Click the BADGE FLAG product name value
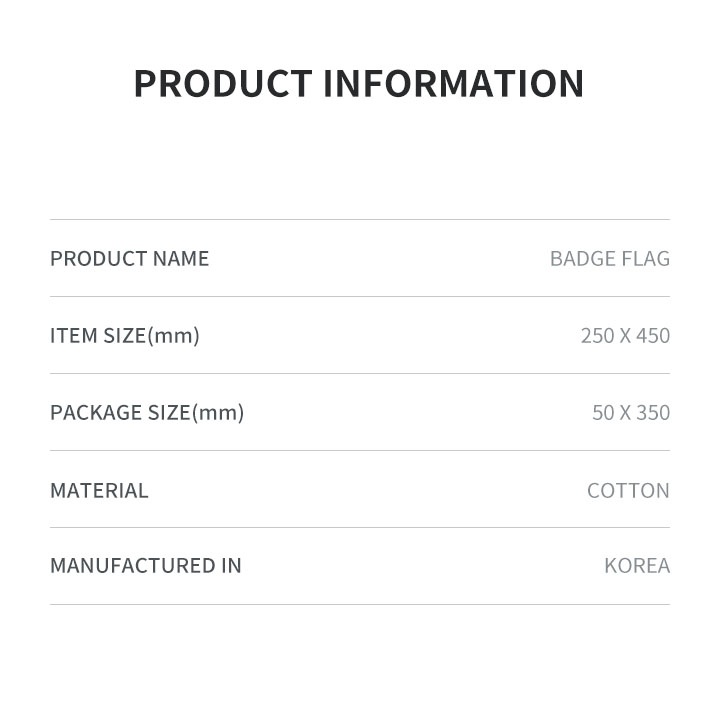The width and height of the screenshot is (720, 720). coord(609,259)
